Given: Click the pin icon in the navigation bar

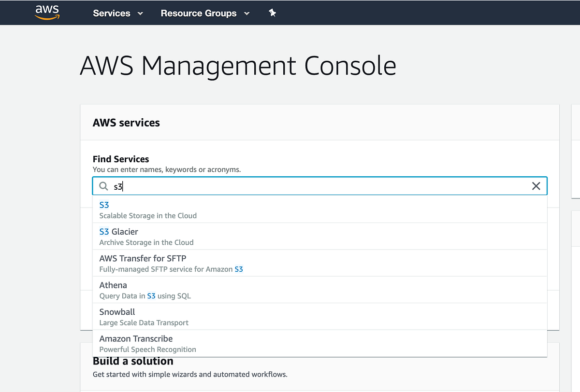Looking at the screenshot, I should click(272, 13).
